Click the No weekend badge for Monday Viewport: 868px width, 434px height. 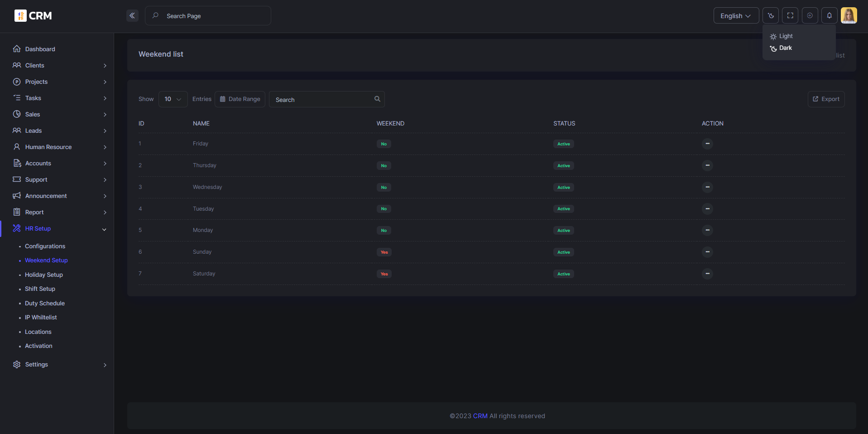click(x=384, y=231)
